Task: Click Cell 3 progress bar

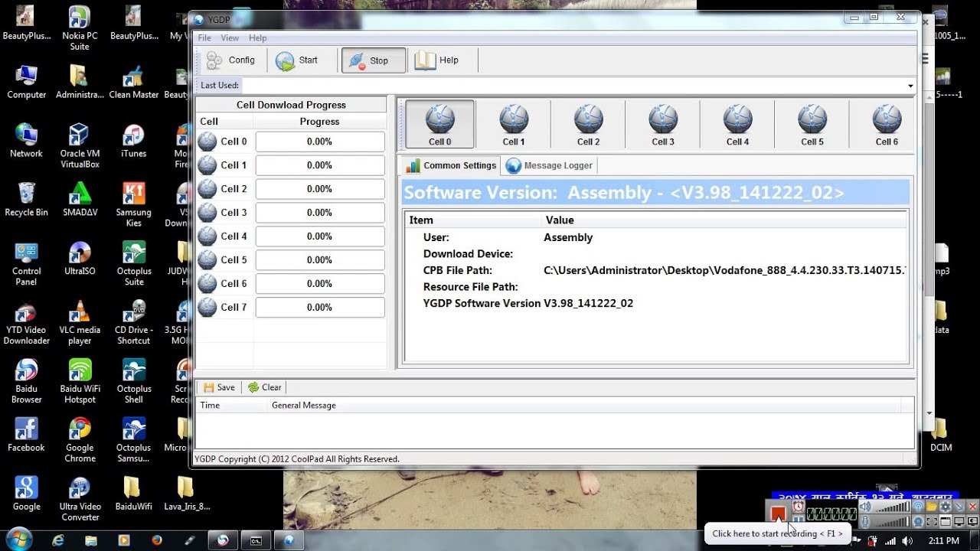Action: pyautogui.click(x=320, y=213)
